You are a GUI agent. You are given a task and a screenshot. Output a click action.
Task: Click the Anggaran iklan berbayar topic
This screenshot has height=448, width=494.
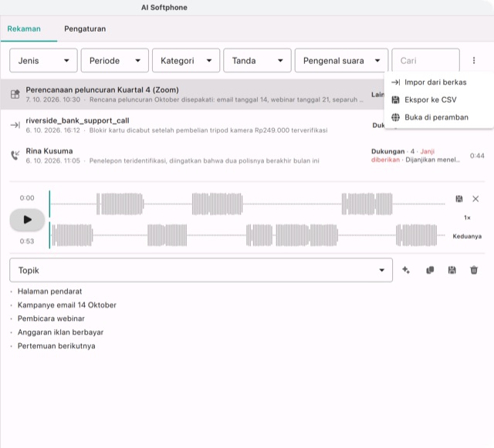coord(60,332)
